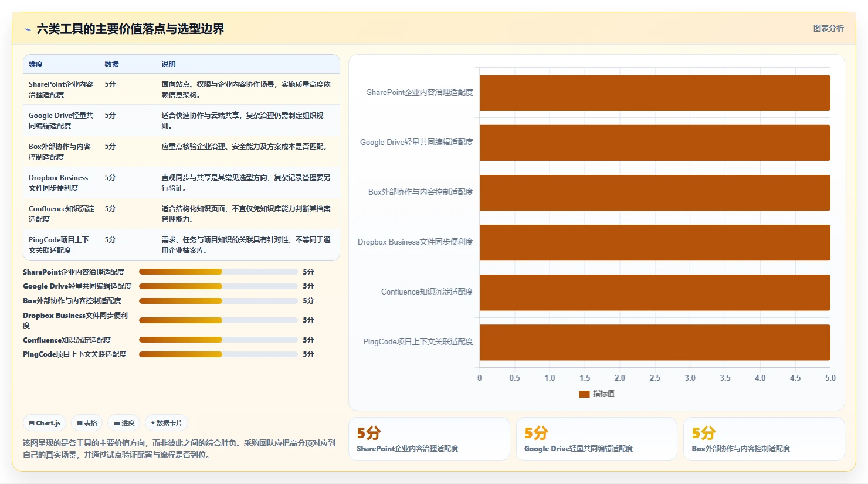Click the Box外部协作 bar in the chart
This screenshot has width=868, height=484.
[655, 192]
